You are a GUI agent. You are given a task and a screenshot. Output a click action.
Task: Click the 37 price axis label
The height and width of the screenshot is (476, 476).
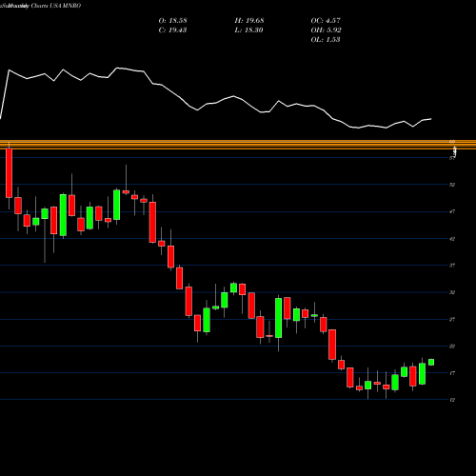tap(452, 266)
